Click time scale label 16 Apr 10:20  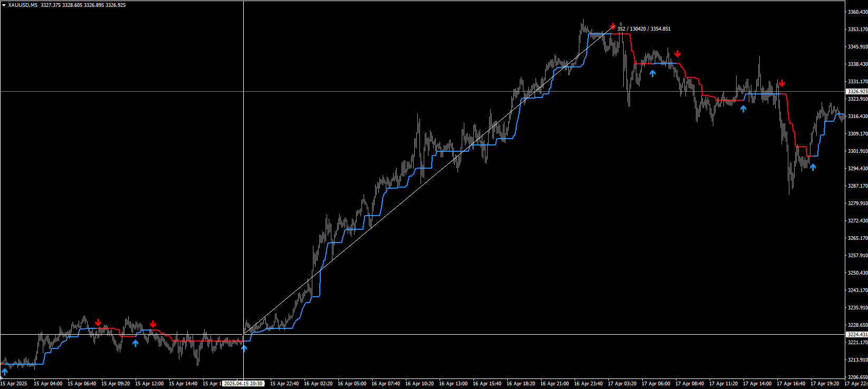pyautogui.click(x=419, y=384)
